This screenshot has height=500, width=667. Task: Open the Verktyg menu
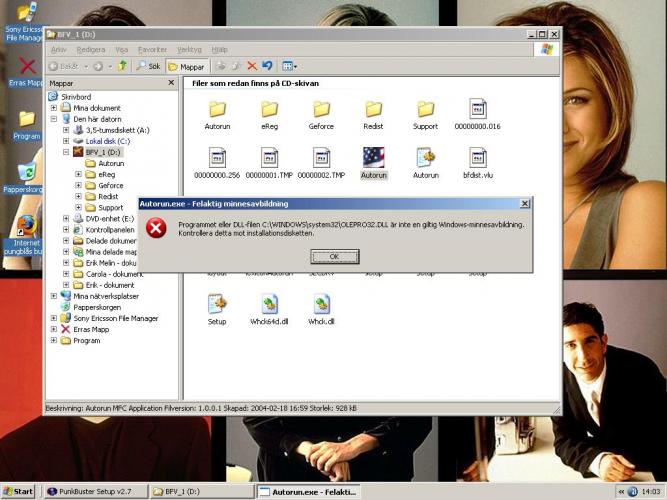[x=189, y=48]
